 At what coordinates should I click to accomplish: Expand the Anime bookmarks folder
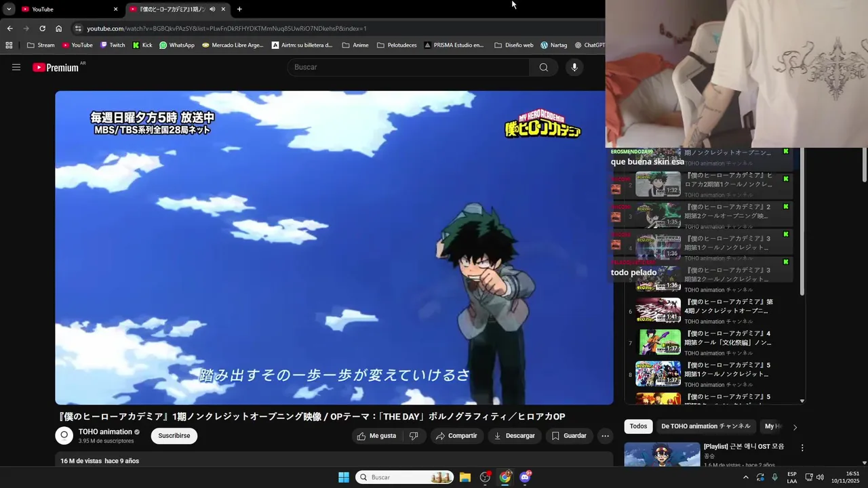355,45
